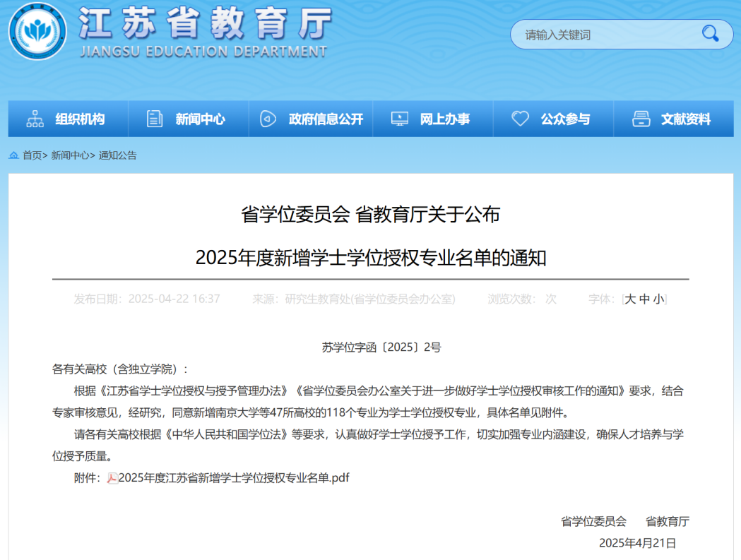Click the 网上办事 monitor icon
741x560 pixels.
[x=399, y=119]
